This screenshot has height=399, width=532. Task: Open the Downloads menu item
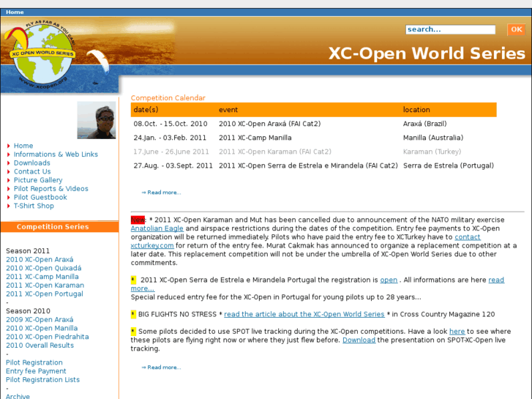pos(32,163)
